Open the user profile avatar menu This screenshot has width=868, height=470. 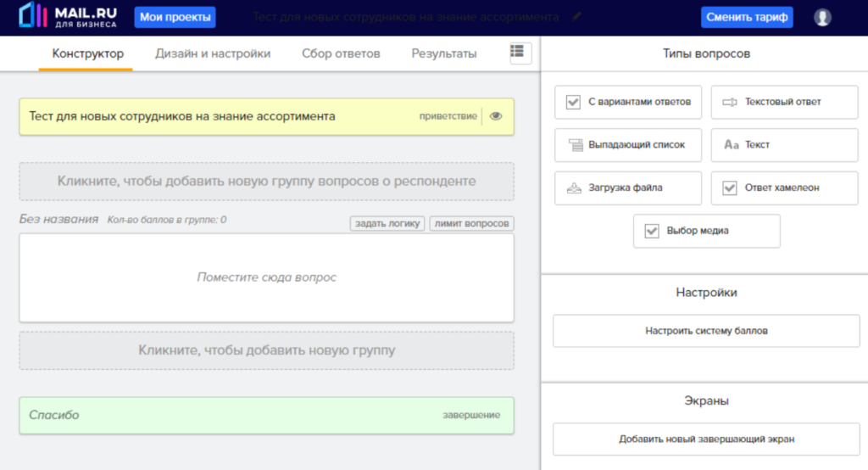coord(821,17)
